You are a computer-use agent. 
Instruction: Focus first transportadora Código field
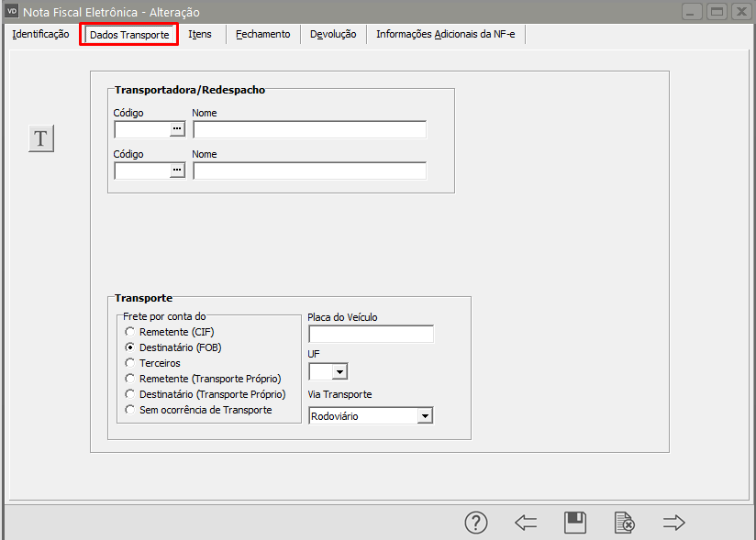pyautogui.click(x=142, y=129)
